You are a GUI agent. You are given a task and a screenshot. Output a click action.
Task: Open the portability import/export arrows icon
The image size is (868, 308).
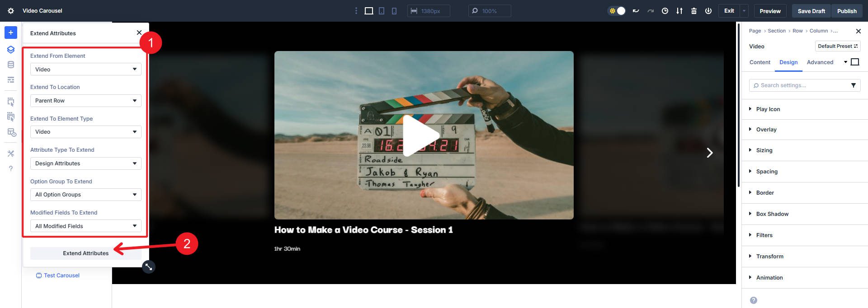click(679, 11)
